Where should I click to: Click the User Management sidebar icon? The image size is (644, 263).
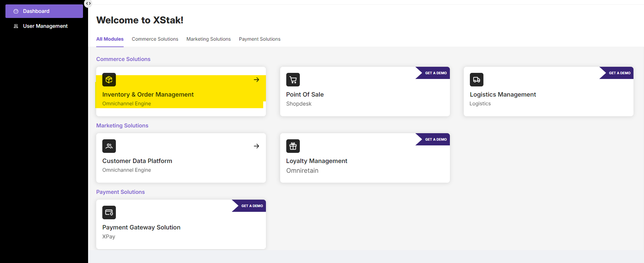click(16, 26)
